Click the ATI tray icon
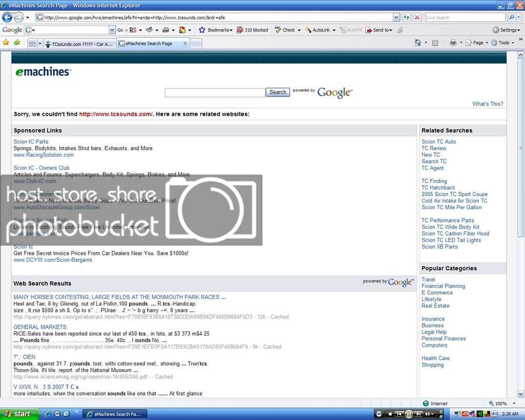The width and height of the screenshot is (525, 420). pyautogui.click(x=465, y=414)
